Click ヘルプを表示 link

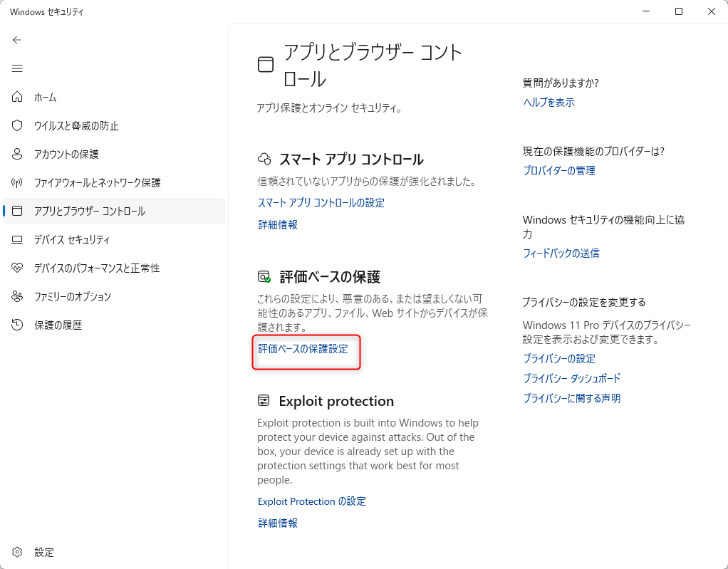pos(548,103)
